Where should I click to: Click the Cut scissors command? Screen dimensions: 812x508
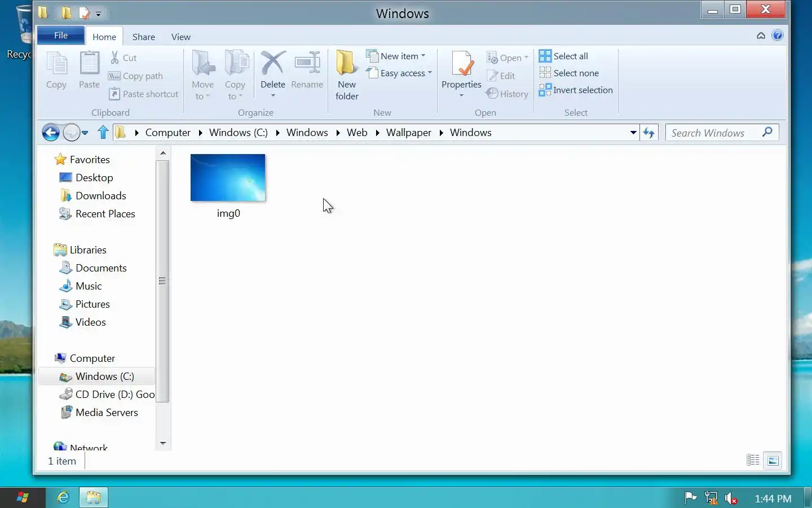coord(123,58)
